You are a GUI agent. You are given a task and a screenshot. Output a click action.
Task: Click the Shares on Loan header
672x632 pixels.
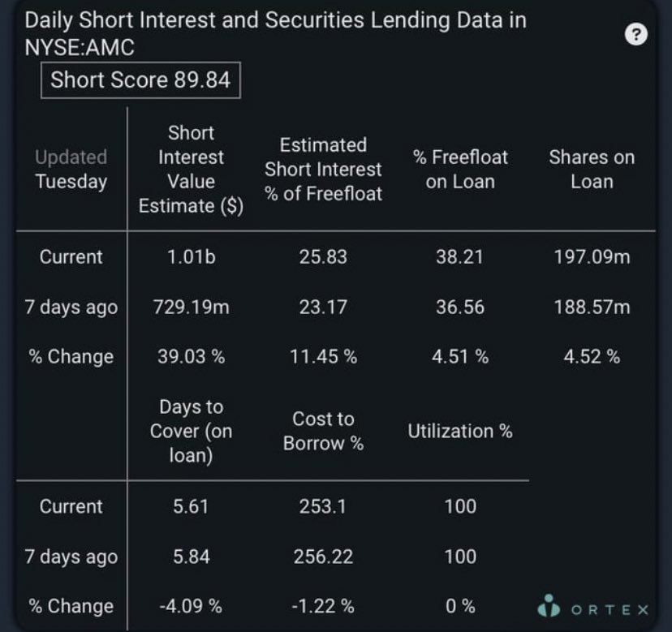(591, 169)
